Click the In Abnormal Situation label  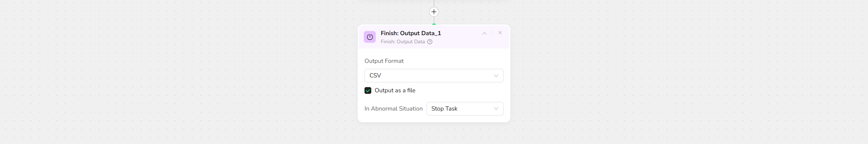pos(393,109)
